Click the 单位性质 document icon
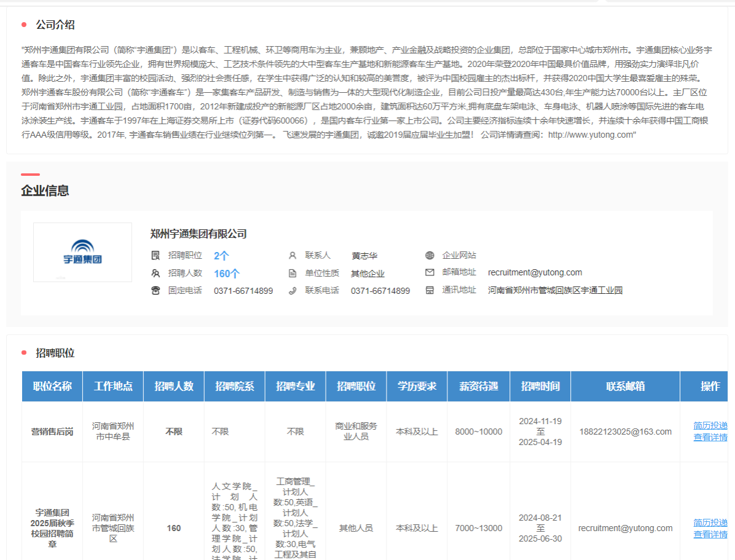The width and height of the screenshot is (735, 560). [x=293, y=273]
